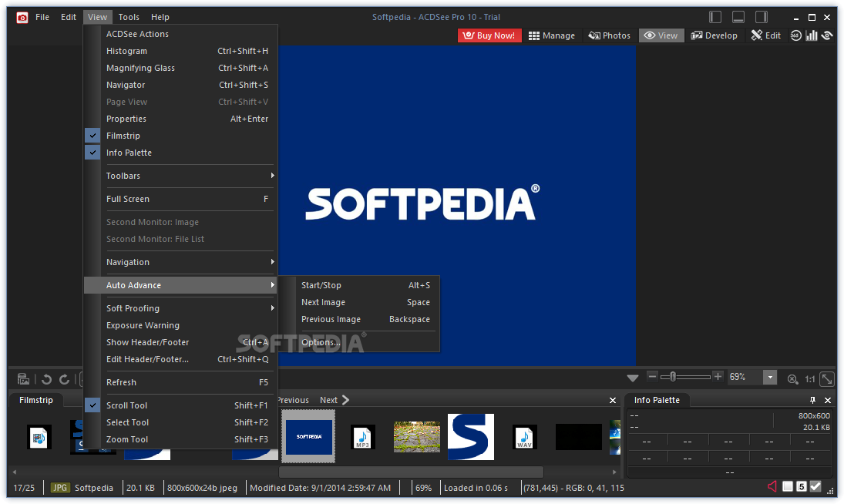Pin the Info Palette panel
844x504 pixels.
point(812,400)
